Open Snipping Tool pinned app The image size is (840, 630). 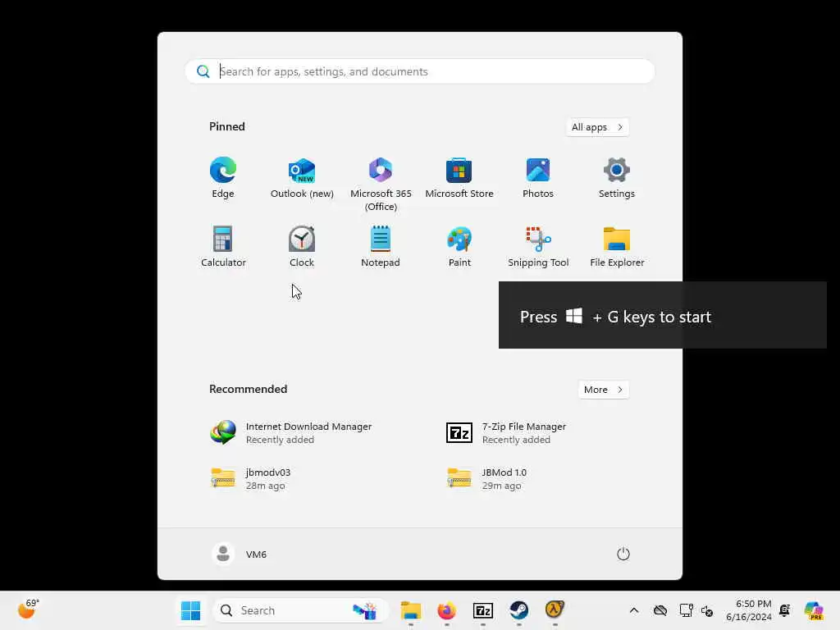click(538, 247)
